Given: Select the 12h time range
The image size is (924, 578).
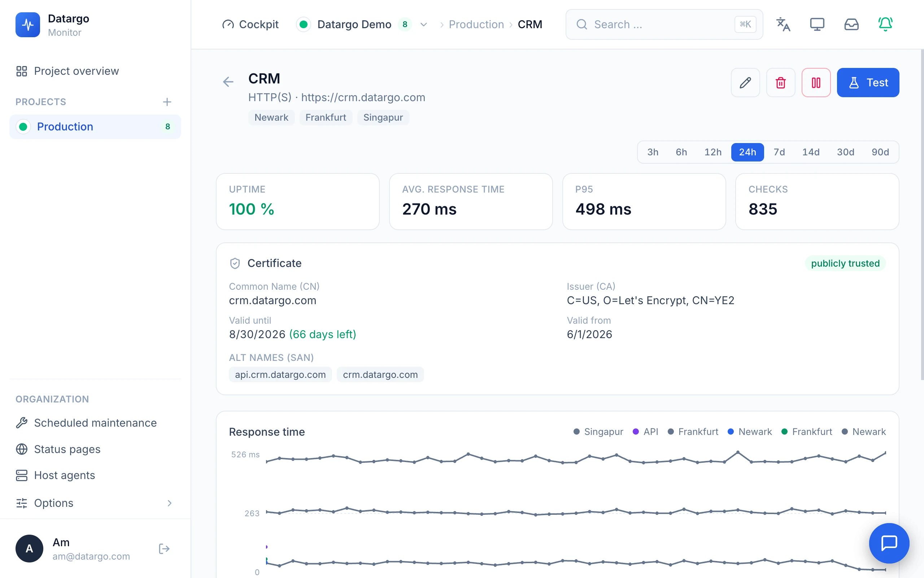Looking at the screenshot, I should click(712, 152).
